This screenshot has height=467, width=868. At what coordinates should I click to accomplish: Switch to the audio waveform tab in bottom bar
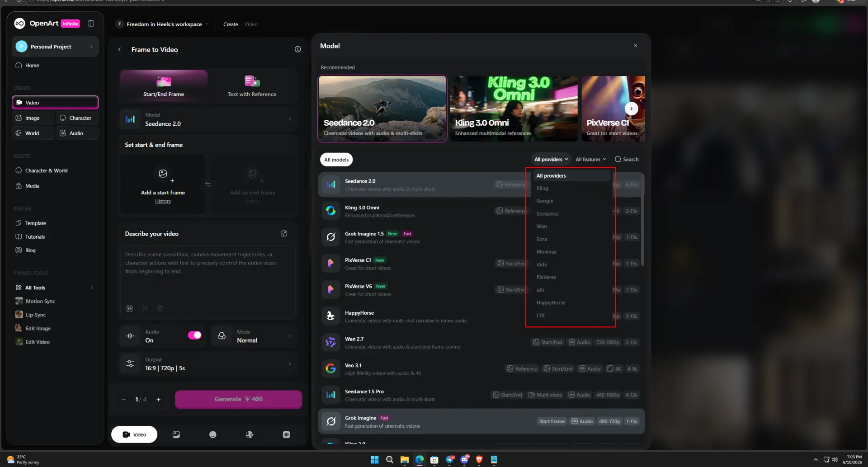(x=286, y=434)
